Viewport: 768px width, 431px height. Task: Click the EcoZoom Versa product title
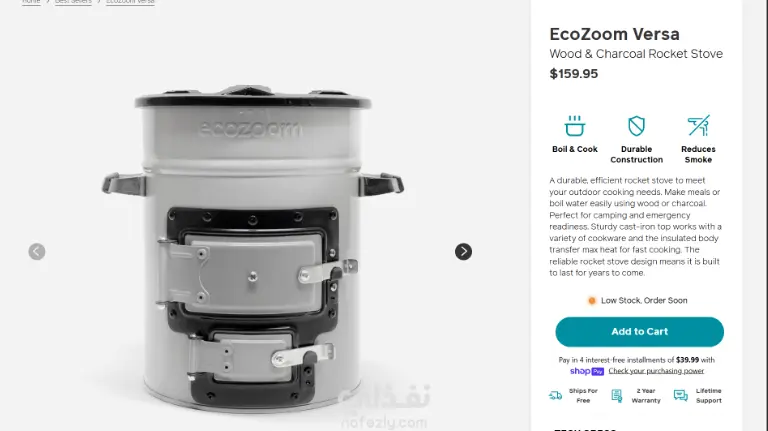pyautogui.click(x=614, y=34)
